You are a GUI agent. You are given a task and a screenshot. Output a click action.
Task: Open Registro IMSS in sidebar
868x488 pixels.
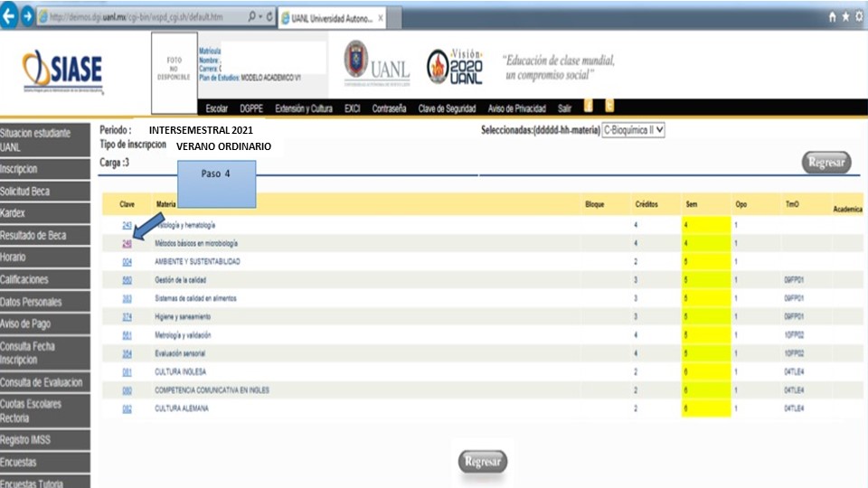click(x=45, y=440)
